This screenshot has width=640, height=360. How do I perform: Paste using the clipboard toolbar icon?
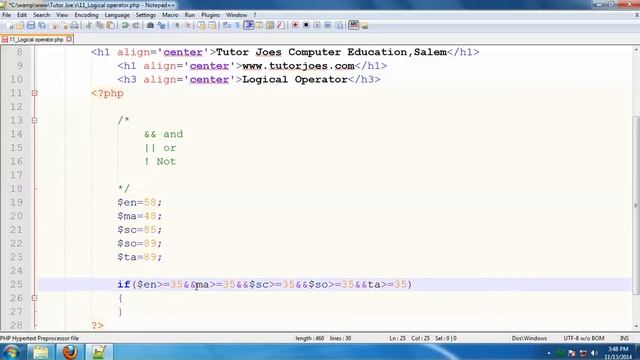click(x=111, y=25)
